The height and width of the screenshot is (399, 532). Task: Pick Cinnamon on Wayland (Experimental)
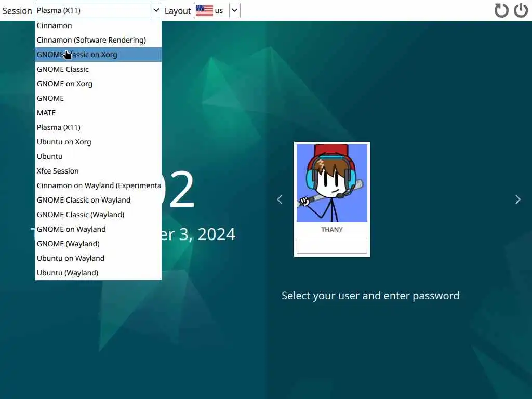coord(98,185)
